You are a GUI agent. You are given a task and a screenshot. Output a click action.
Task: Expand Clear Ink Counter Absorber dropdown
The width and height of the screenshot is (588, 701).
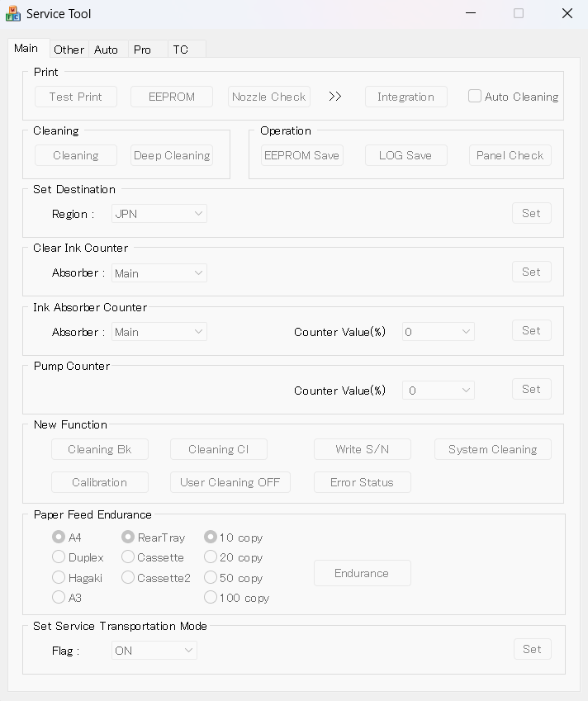[x=159, y=272]
